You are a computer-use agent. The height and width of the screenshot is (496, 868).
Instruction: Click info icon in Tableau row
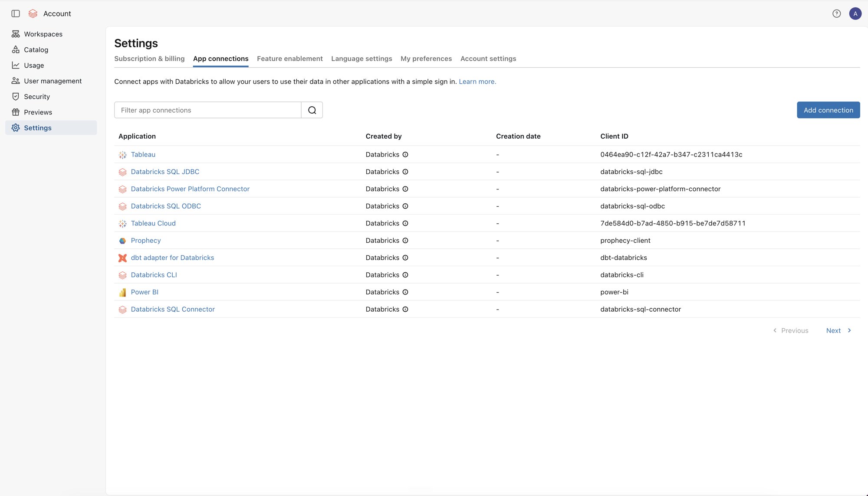coord(405,154)
